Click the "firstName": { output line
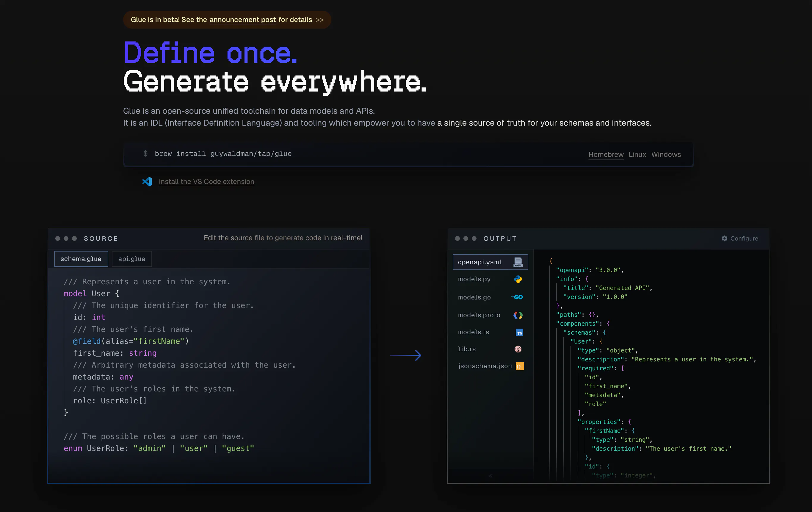The height and width of the screenshot is (512, 812). tap(610, 431)
